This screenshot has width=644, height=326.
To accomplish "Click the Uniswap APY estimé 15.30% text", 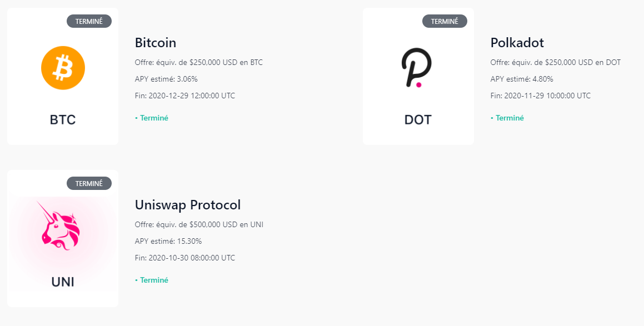I will point(168,241).
